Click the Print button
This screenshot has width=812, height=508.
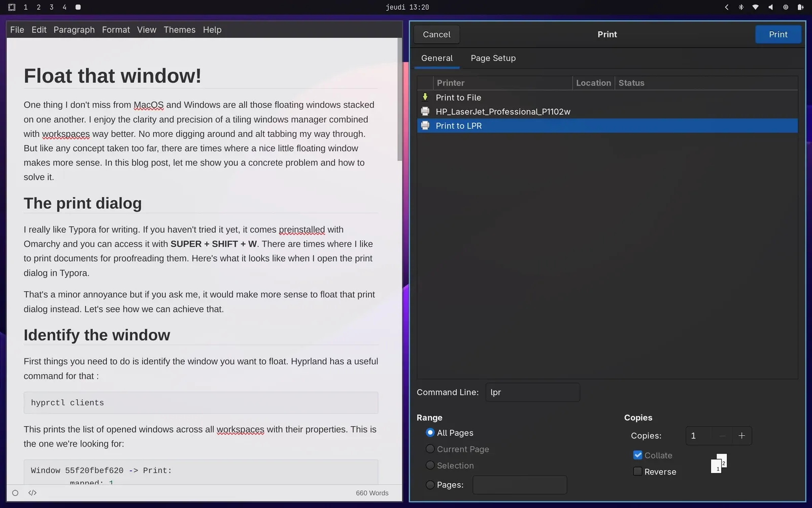(x=778, y=34)
